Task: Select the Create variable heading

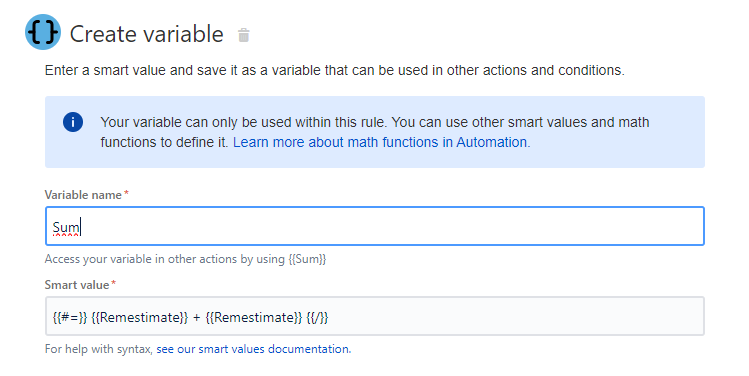Action: coord(147,34)
